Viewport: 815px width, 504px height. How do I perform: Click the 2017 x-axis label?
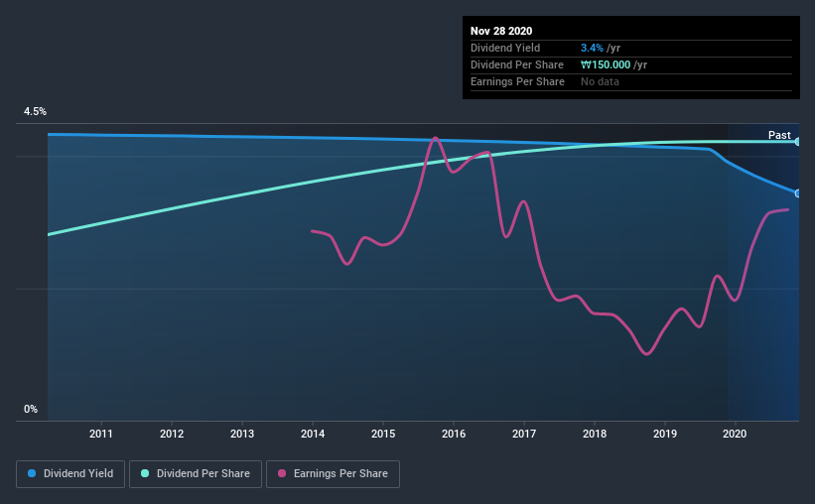524,434
